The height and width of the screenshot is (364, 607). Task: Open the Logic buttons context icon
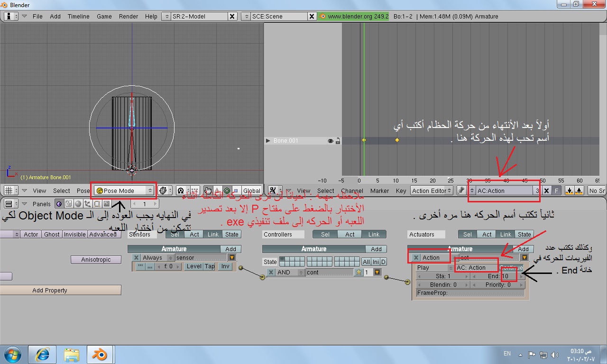tap(59, 204)
